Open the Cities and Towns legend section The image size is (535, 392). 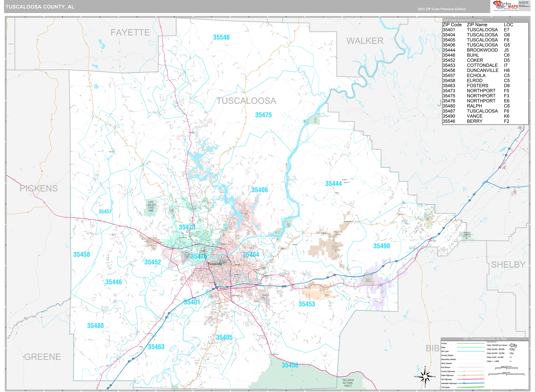click(492, 342)
